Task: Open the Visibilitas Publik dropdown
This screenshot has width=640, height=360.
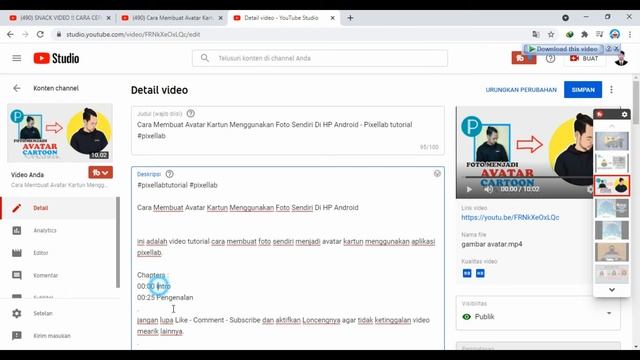Action: pyautogui.click(x=538, y=313)
